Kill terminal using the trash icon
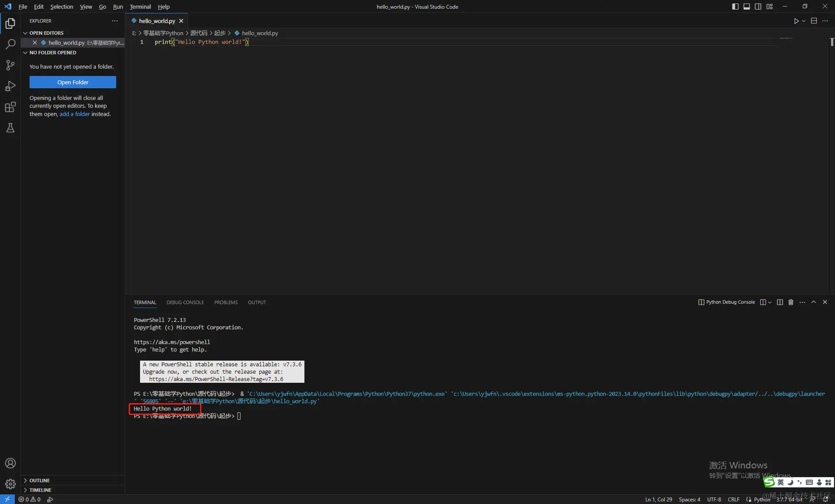This screenshot has height=504, width=835. tap(791, 302)
